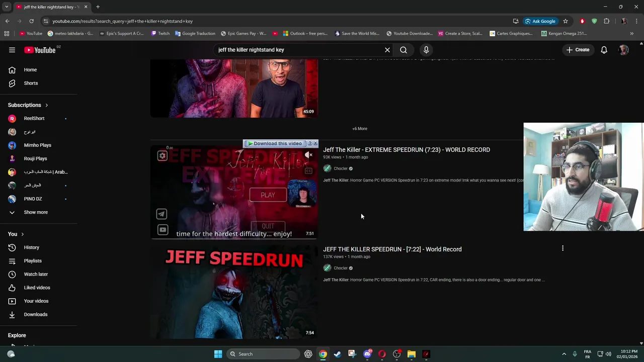Close the Download this video overlay
Viewport: 644px width, 362px height.
[x=315, y=143]
